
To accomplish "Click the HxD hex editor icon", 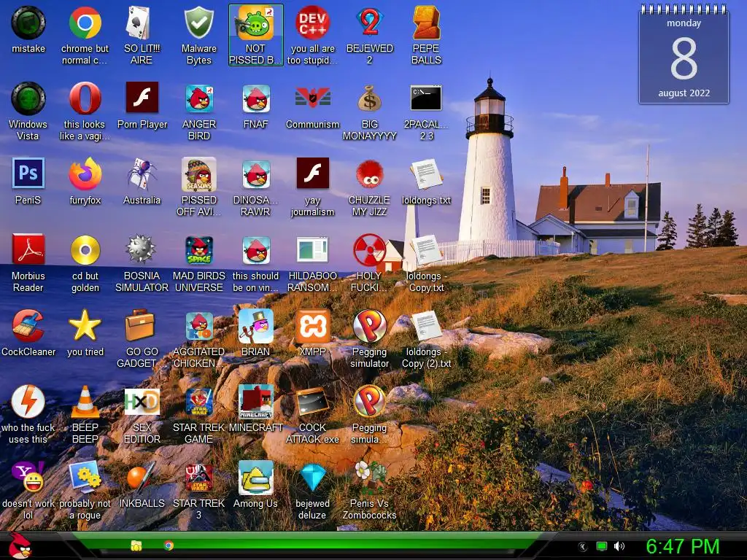I will [142, 402].
